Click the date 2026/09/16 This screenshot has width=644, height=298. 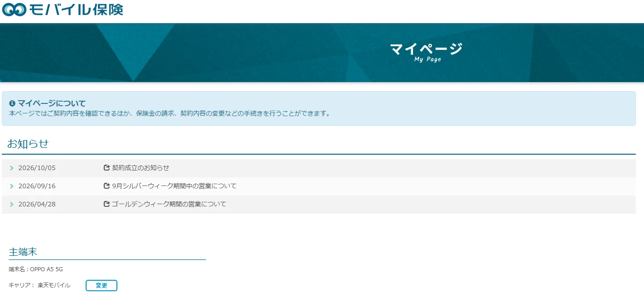37,186
